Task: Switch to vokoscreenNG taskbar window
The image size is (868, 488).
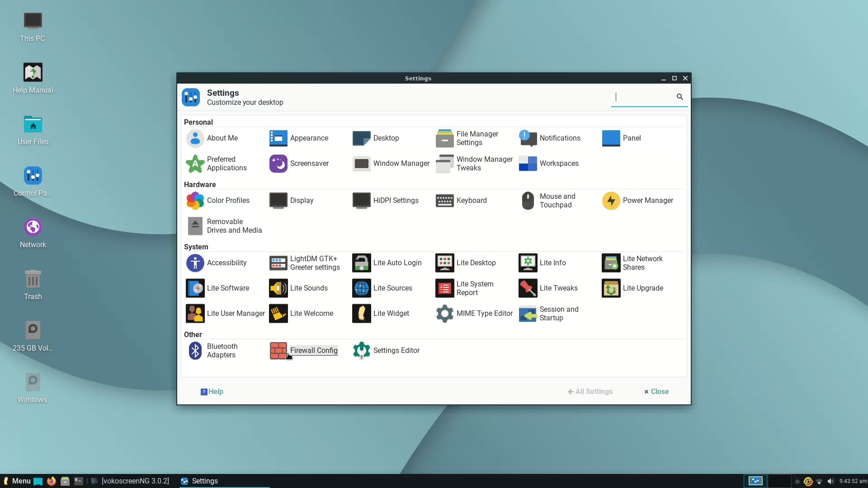Action: [131, 481]
